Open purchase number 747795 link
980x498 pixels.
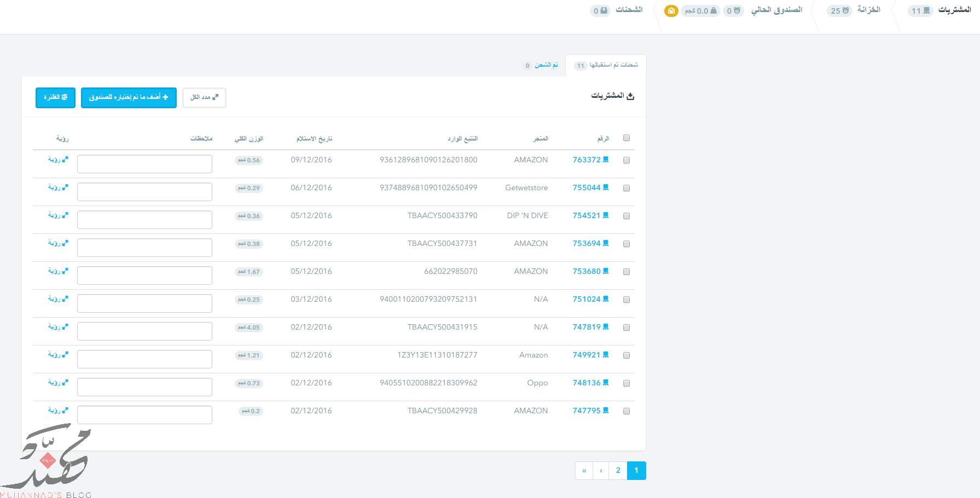(590, 411)
